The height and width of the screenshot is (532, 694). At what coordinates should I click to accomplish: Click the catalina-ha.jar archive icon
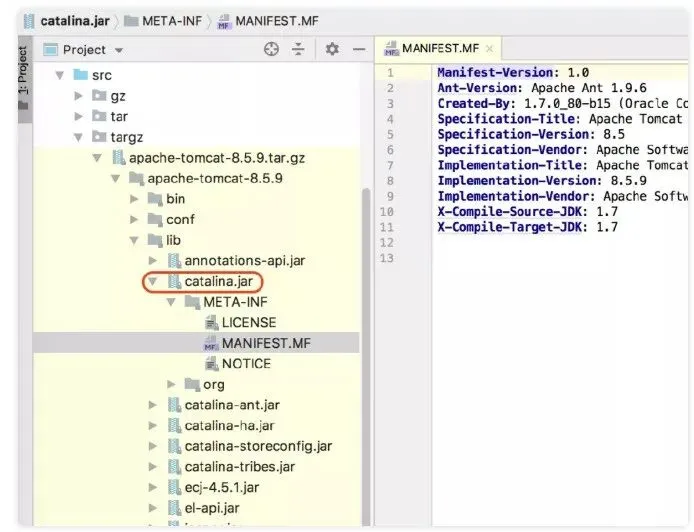174,426
